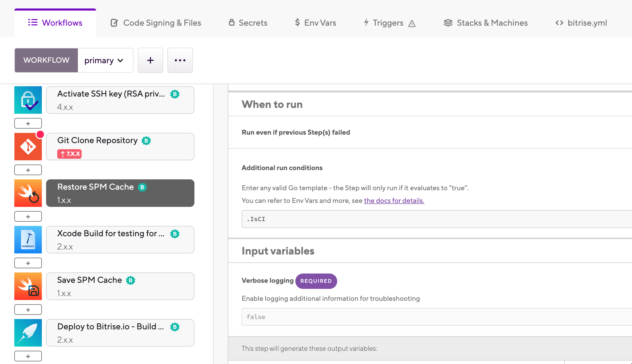The width and height of the screenshot is (632, 364).
Task: Click the Deploy to Bitrise.io feather icon
Action: coord(28,333)
